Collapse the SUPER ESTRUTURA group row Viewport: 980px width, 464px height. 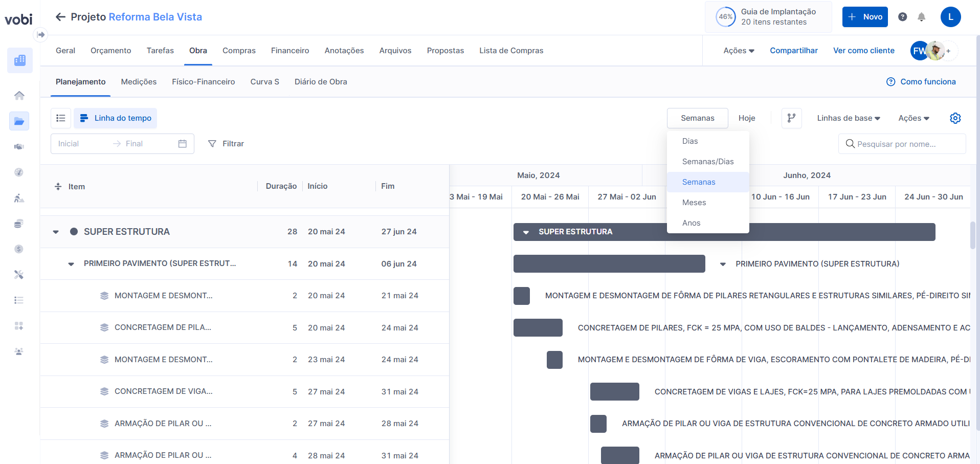point(56,232)
